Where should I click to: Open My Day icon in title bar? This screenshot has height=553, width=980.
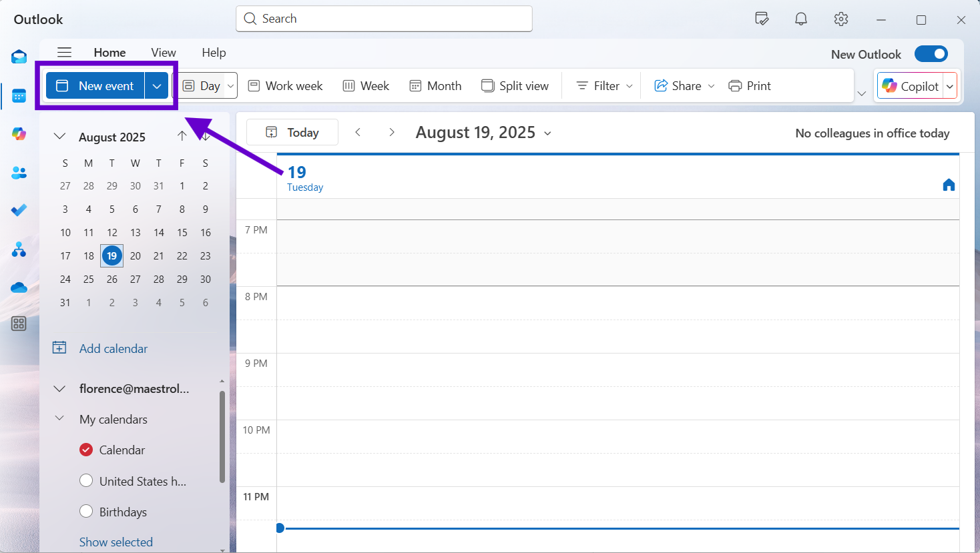(x=762, y=19)
